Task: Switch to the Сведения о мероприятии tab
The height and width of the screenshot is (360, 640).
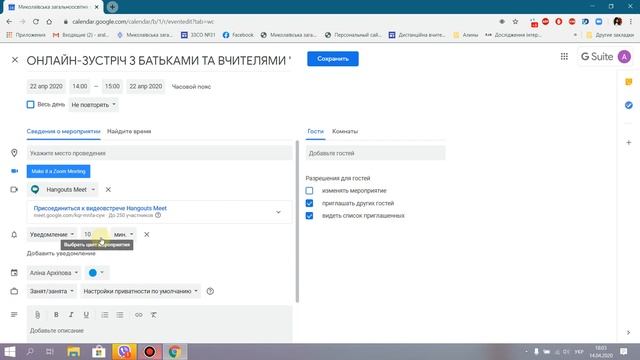Action: 63,131
